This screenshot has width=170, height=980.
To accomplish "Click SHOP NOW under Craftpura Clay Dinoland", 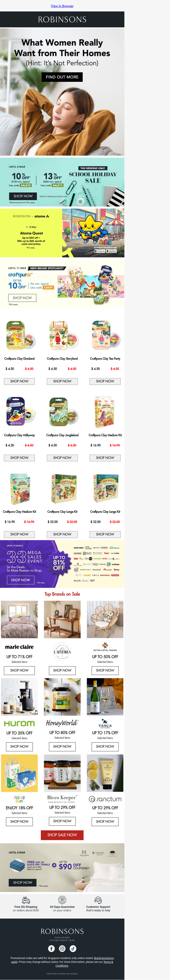I will (x=20, y=381).
